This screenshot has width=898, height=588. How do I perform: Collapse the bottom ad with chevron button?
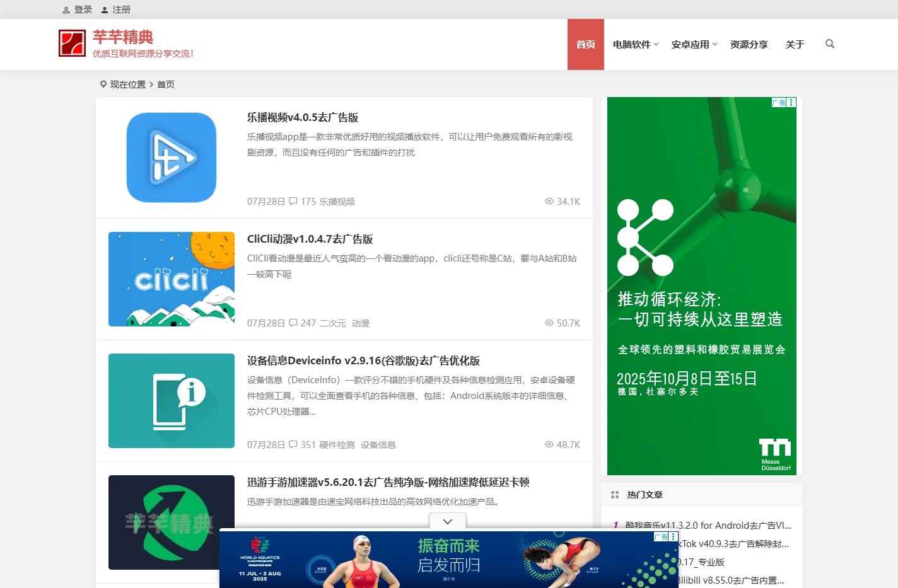click(x=448, y=522)
